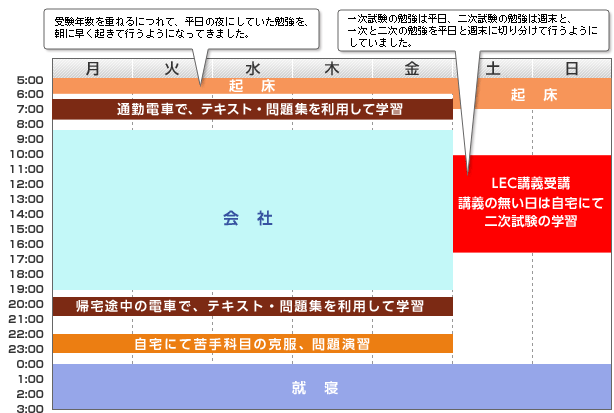Screen dimensions: 614x413
Task: Click the 木 day column header
Action: click(x=332, y=69)
